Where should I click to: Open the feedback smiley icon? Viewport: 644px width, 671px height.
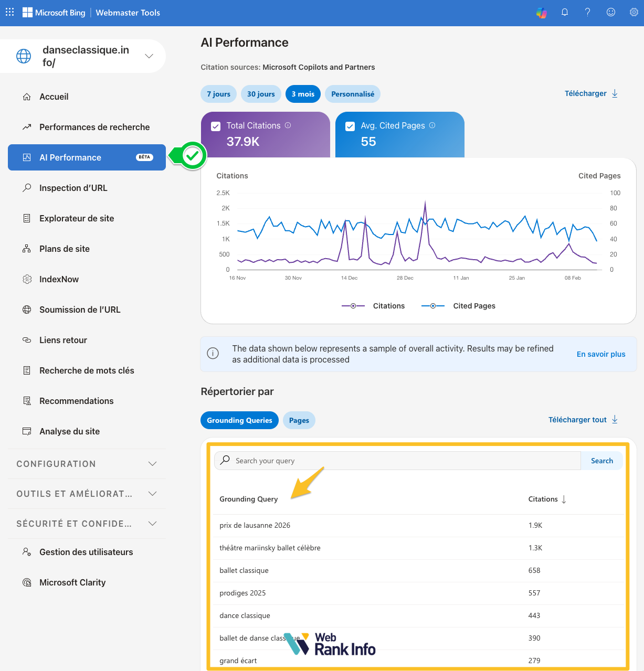(610, 12)
